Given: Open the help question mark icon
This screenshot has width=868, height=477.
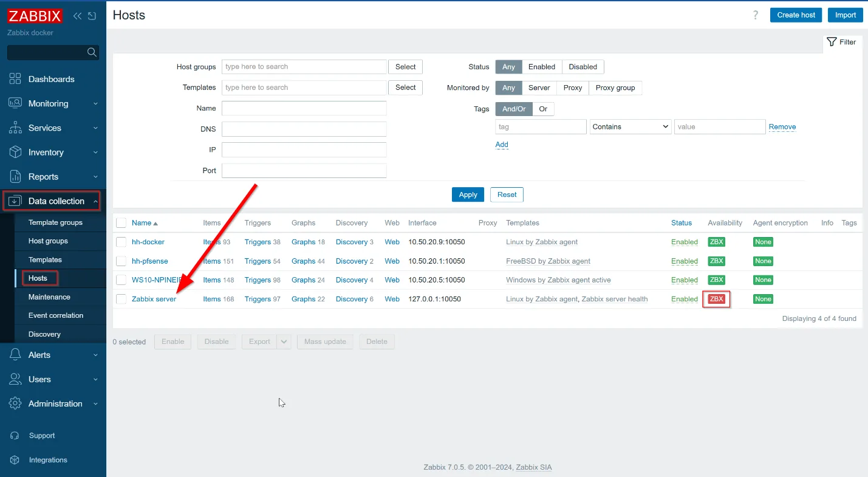Looking at the screenshot, I should pos(756,15).
